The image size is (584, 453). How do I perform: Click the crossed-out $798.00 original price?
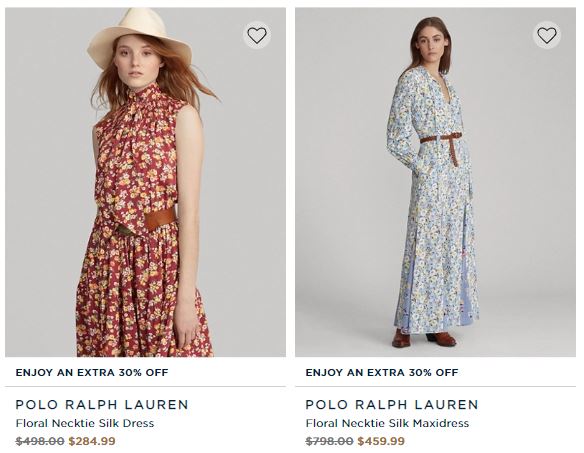pyautogui.click(x=330, y=441)
